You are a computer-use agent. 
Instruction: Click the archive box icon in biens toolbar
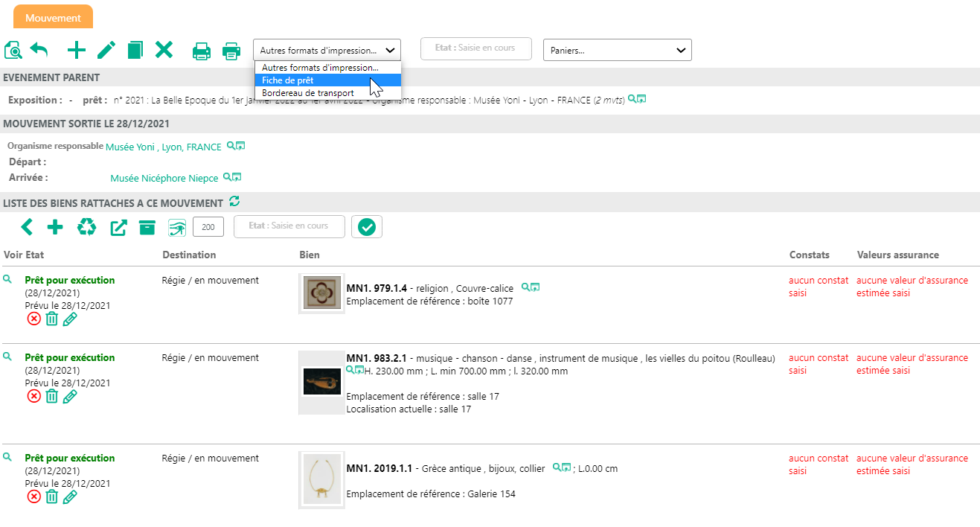click(147, 228)
